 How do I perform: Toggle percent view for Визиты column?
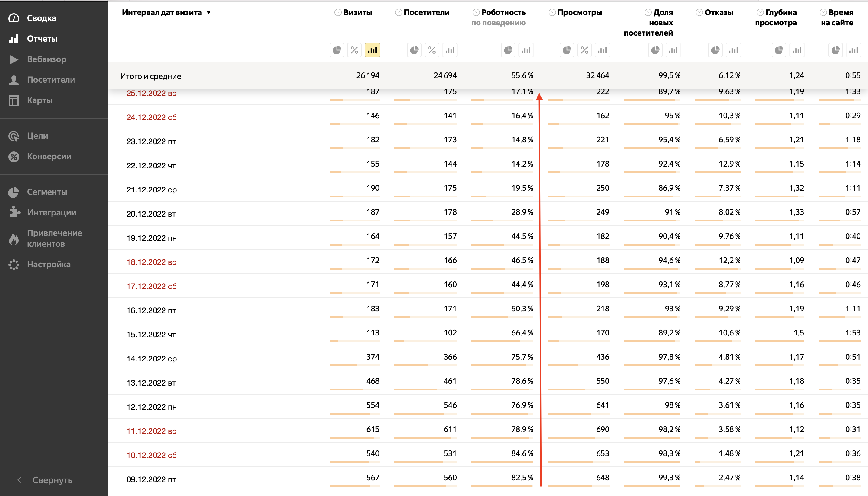(x=354, y=50)
